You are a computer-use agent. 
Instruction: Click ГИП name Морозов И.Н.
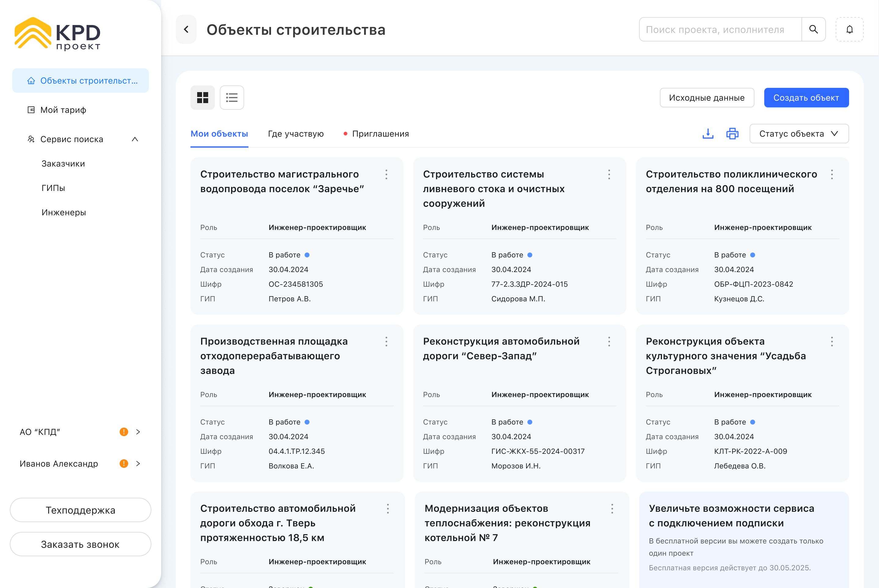point(516,466)
